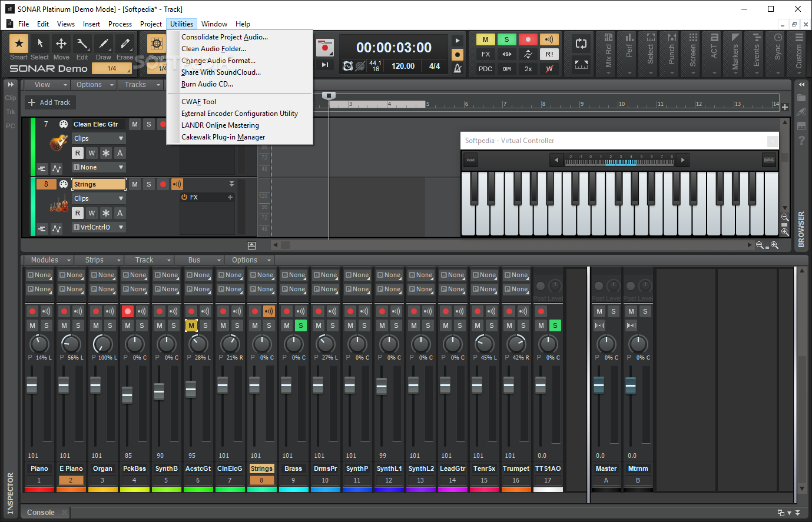The height and width of the screenshot is (522, 812).
Task: Enable Read automation on Strings track
Action: (78, 213)
